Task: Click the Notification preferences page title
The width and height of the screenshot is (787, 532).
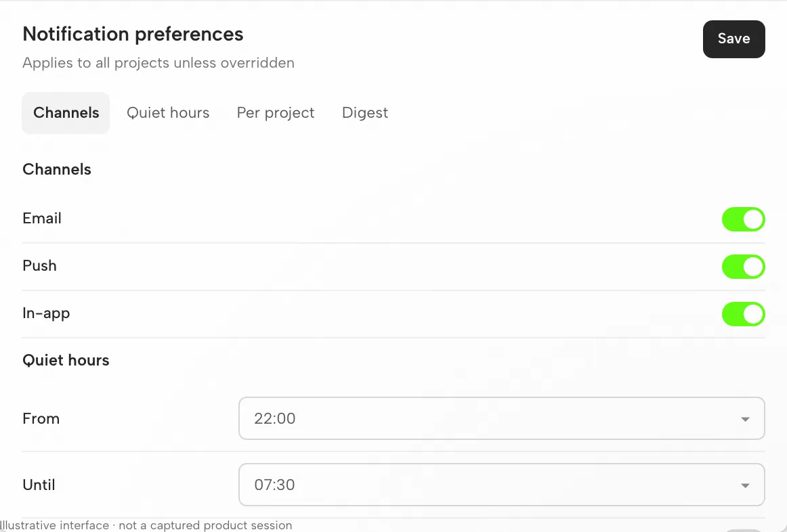Action: click(x=133, y=35)
